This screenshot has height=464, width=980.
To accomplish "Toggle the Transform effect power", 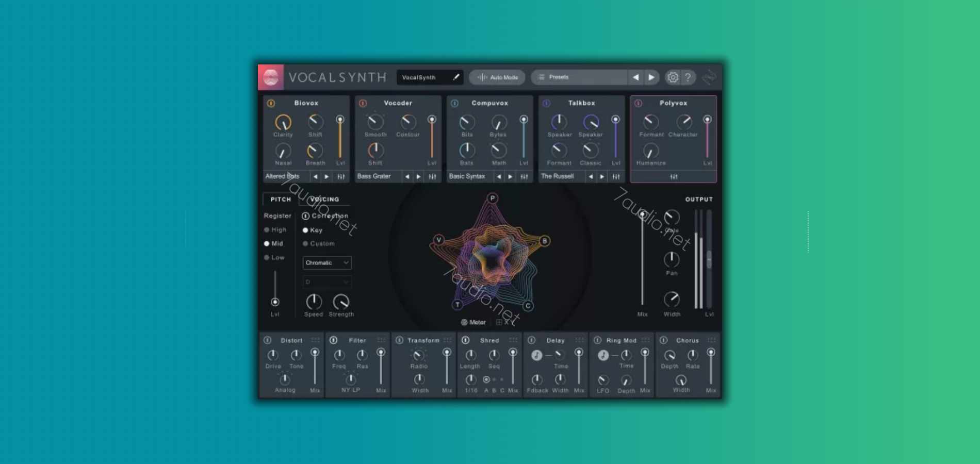I will point(399,340).
